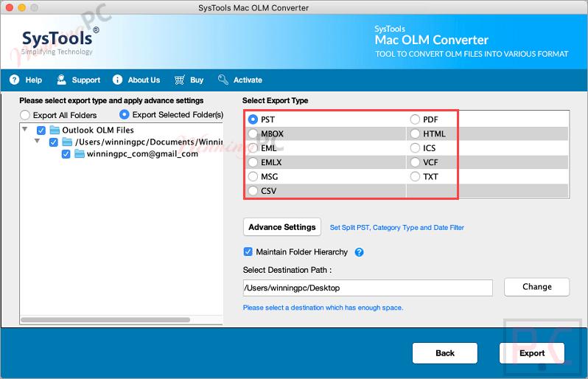Screen dimensions: 588x379
Task: Choose EML export type
Action: 253,148
